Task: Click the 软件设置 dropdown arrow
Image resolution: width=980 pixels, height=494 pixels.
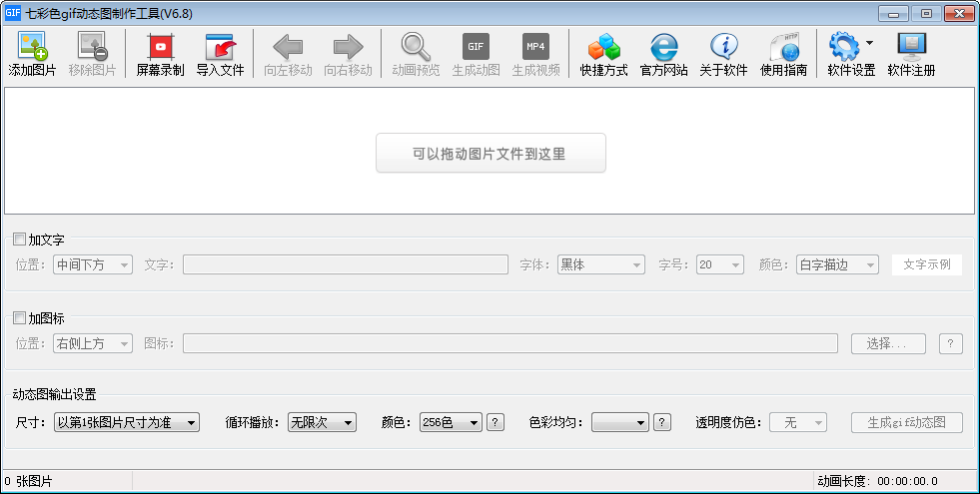Action: 869,44
